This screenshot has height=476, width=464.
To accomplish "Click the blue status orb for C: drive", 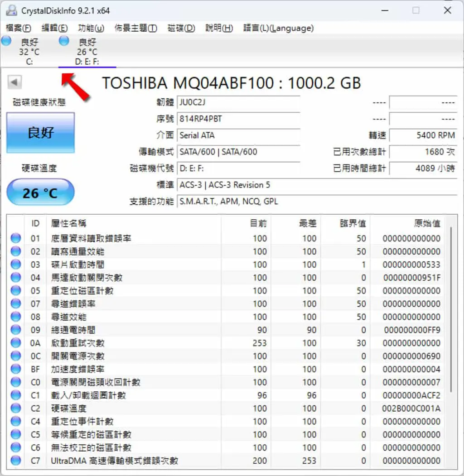I will (6, 41).
